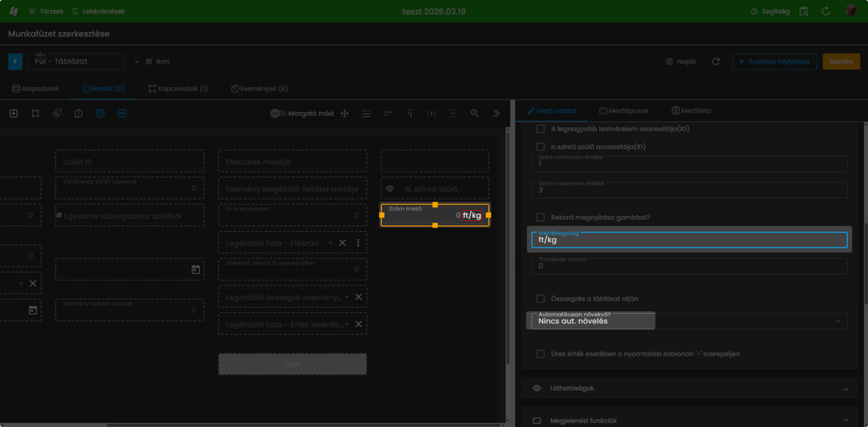Image resolution: width=868 pixels, height=427 pixels.
Task: Click the Szám maximum értéke field
Action: [689, 189]
